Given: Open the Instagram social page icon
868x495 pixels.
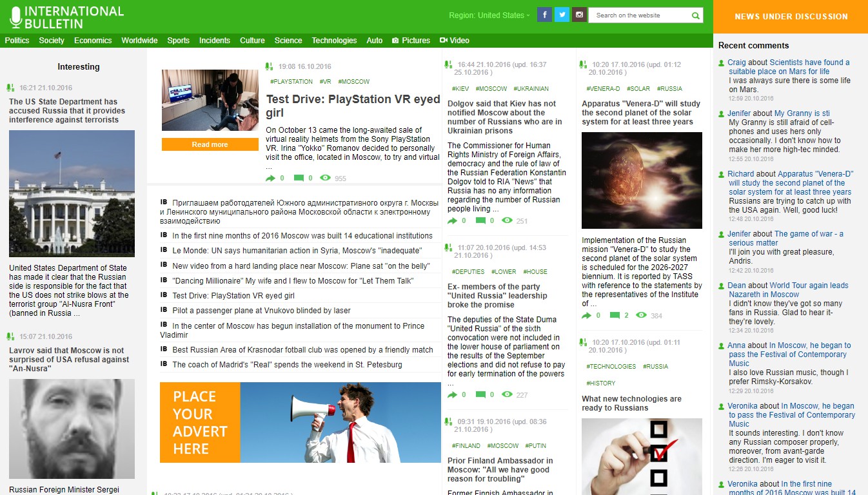Looking at the screenshot, I should coord(579,15).
